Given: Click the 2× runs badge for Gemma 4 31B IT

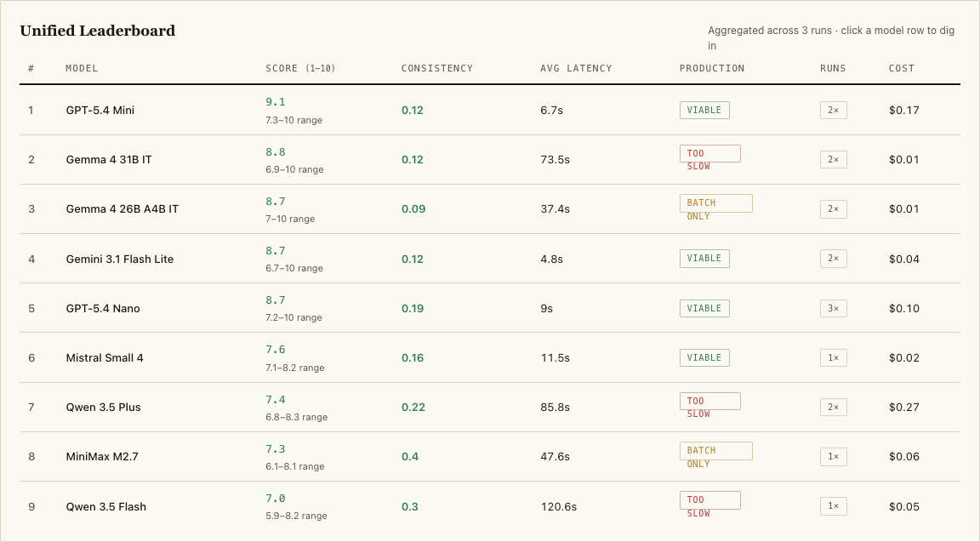Looking at the screenshot, I should pyautogui.click(x=833, y=159).
